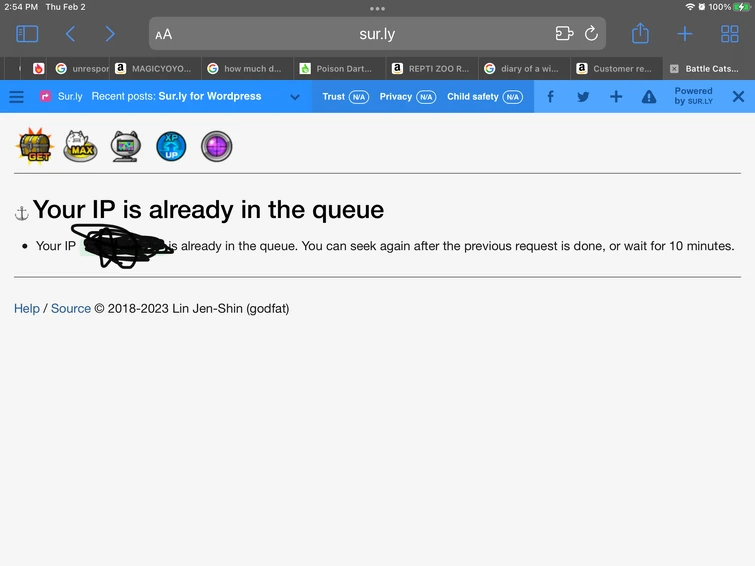Select the cat MAX icon
Viewport: 755px width, 566px height.
click(80, 146)
